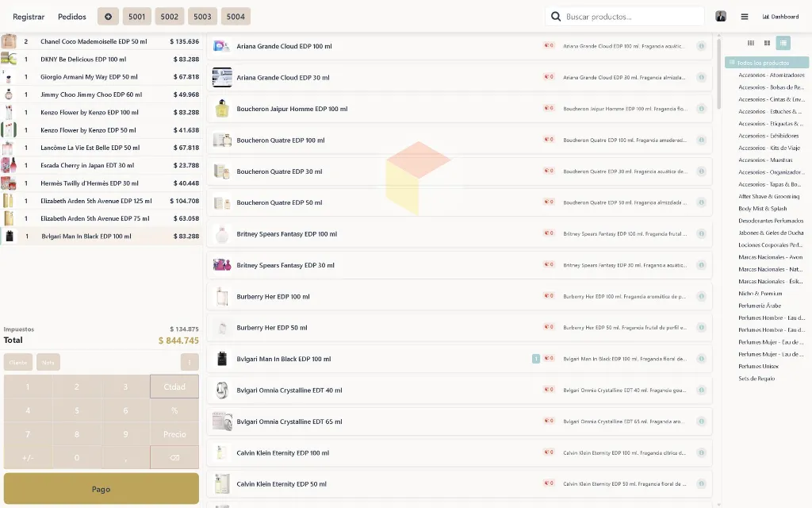Image resolution: width=812 pixels, height=508 pixels.
Task: Click stock tag of Burberry Her EDP 100 ml
Action: 549,295
